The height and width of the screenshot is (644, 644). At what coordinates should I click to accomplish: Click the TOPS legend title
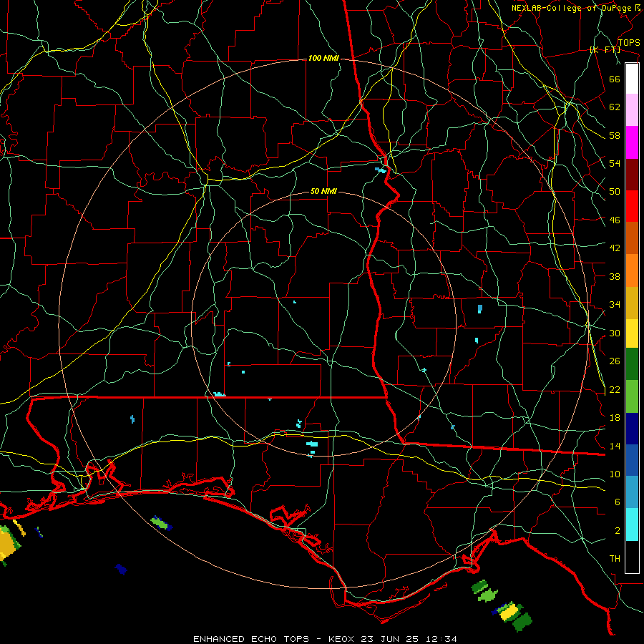pos(629,43)
